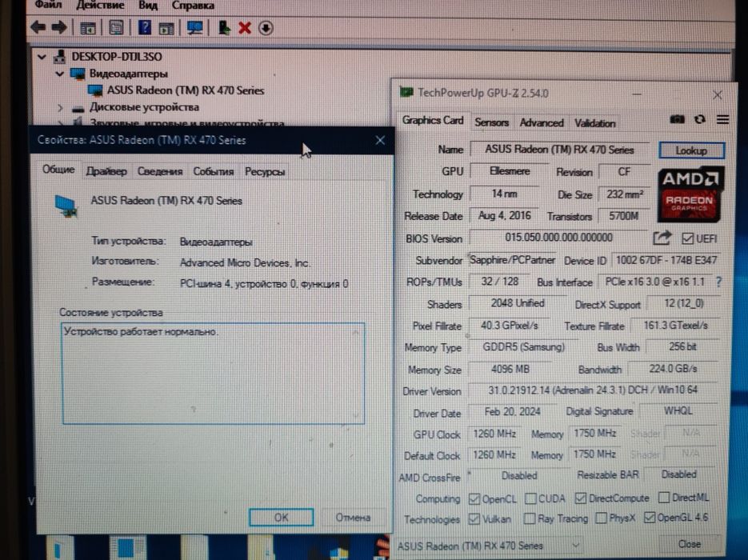This screenshot has width=748, height=560.
Task: Click the Device ID value 1002 67DF
Action: (x=666, y=261)
